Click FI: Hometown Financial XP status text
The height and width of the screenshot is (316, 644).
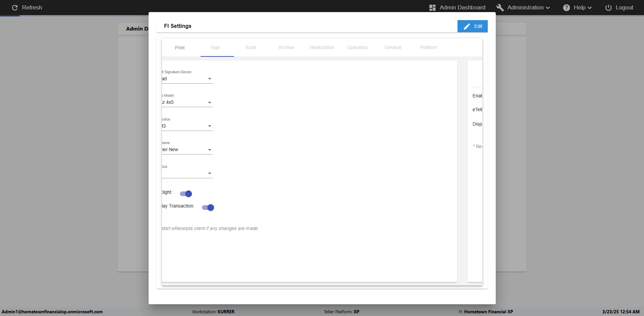(x=486, y=312)
